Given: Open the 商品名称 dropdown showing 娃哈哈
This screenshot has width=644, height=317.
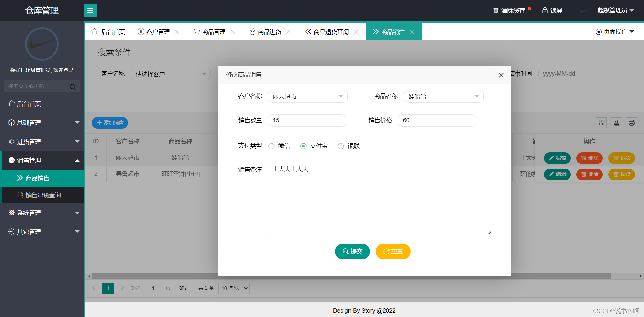Looking at the screenshot, I should click(x=443, y=96).
